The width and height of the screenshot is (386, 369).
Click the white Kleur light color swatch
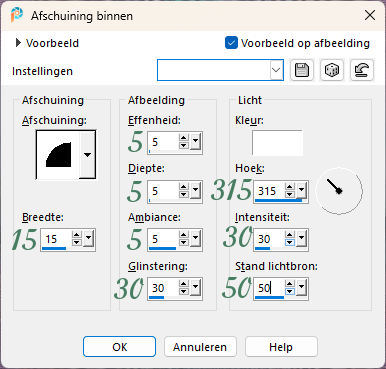(277, 143)
